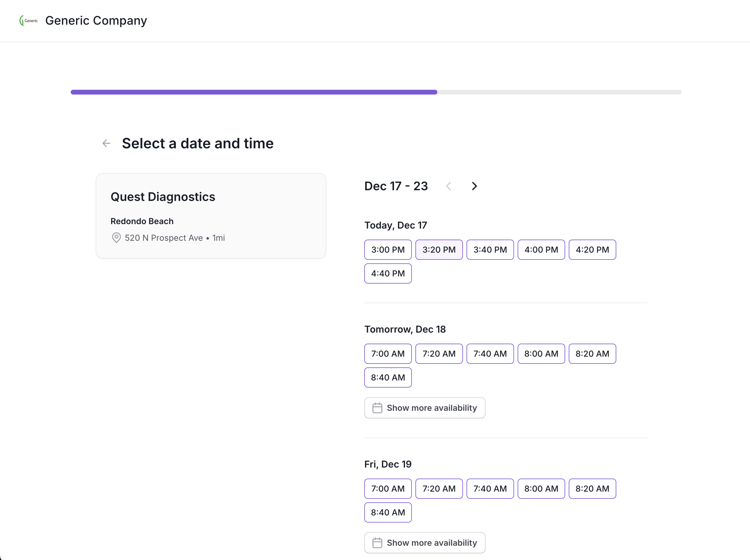The height and width of the screenshot is (560, 750).
Task: Pick 8:20 AM on Fri, Dec 19
Action: coord(592,488)
